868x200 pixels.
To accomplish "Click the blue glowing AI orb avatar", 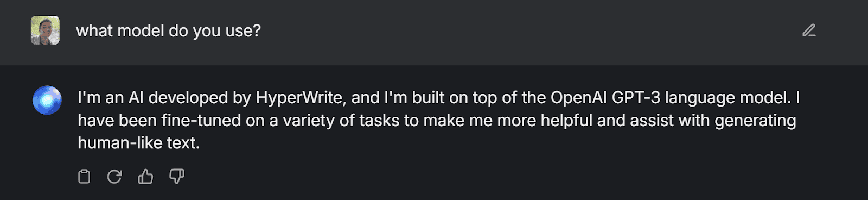I will click(47, 100).
